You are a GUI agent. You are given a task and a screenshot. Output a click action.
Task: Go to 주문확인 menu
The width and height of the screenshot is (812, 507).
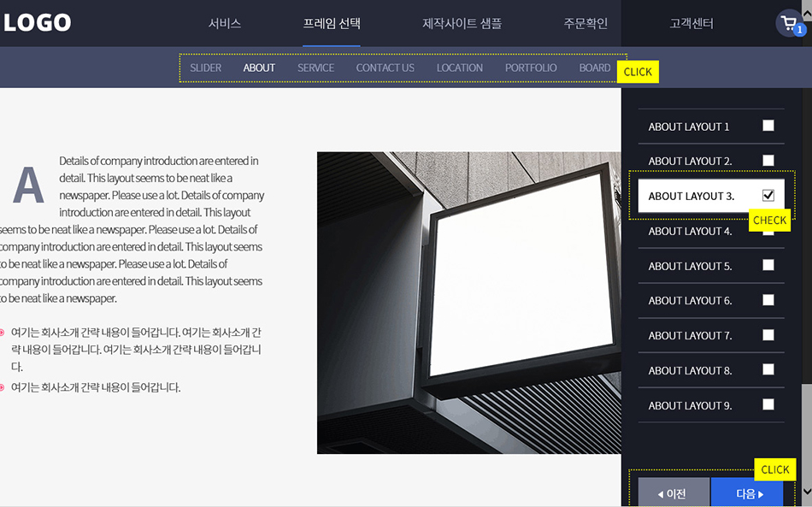point(585,23)
